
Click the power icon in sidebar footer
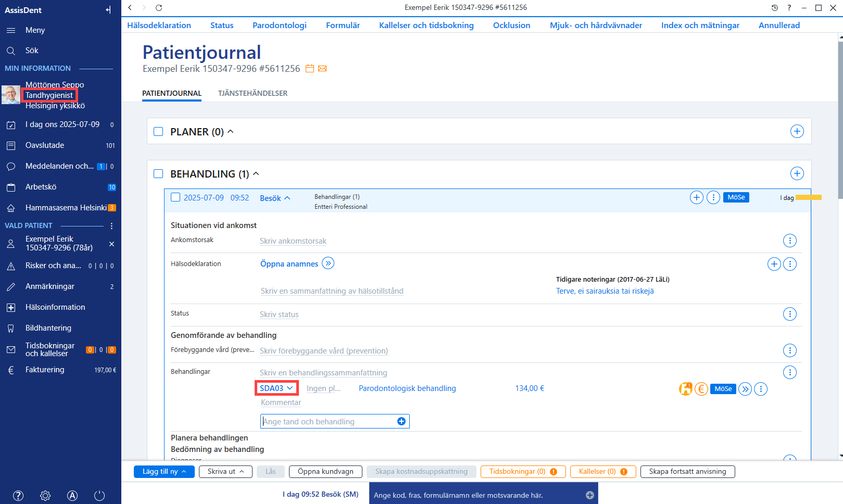coord(99,496)
